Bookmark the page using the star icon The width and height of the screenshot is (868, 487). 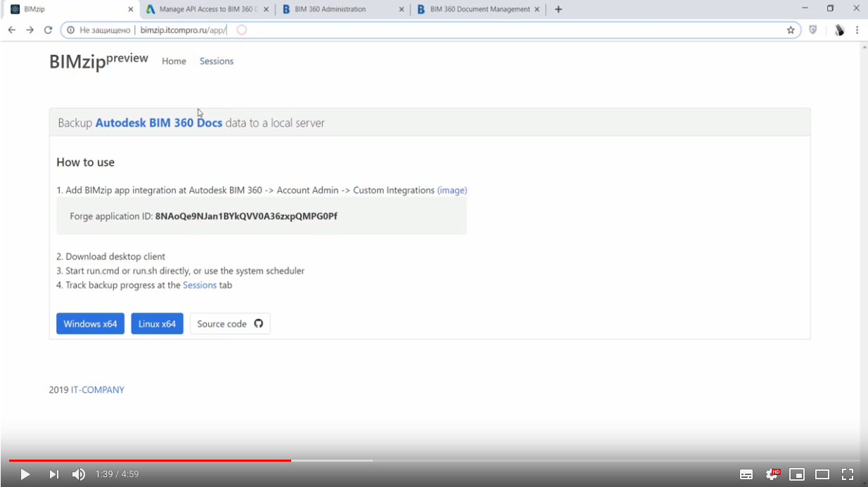coord(791,30)
